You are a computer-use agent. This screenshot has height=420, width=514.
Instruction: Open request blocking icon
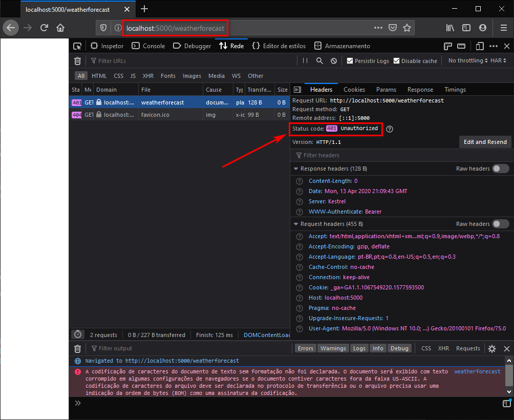coord(334,61)
